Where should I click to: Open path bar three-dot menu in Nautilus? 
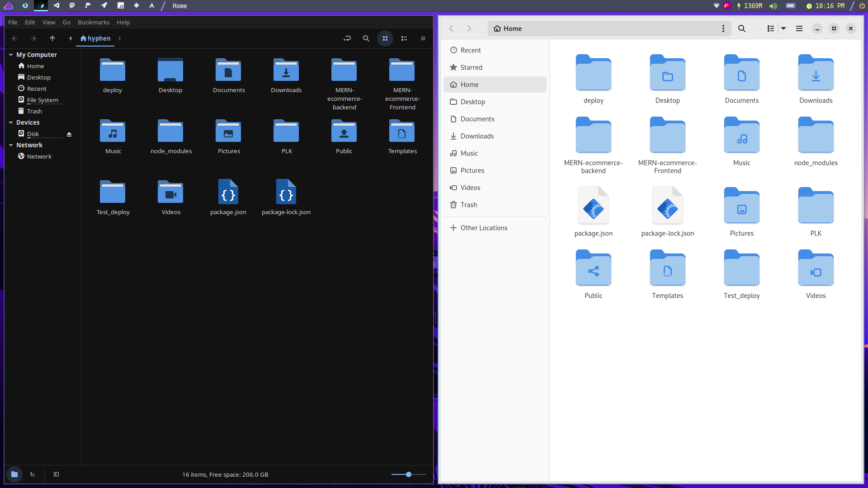(723, 28)
